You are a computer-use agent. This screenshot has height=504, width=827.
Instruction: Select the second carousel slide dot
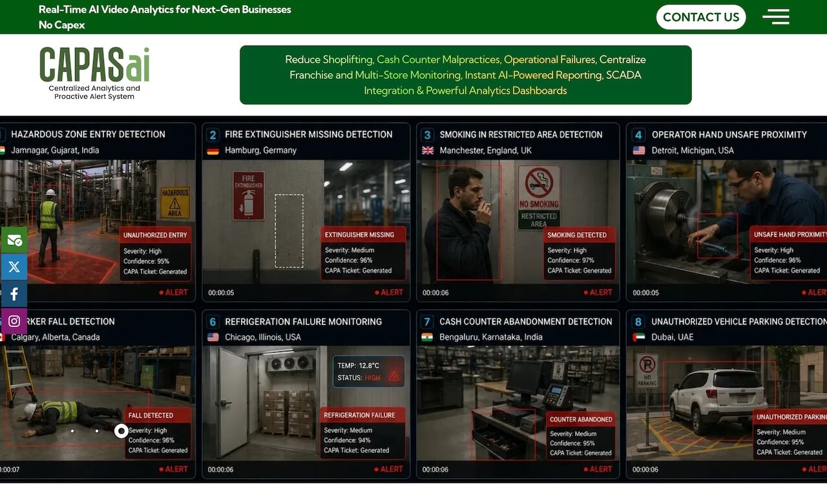click(x=97, y=431)
